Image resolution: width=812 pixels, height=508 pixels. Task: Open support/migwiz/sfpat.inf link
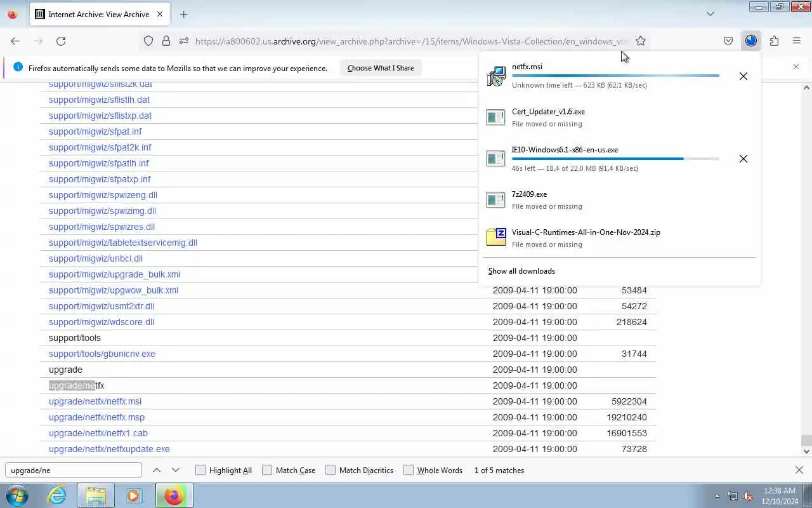pos(95,131)
